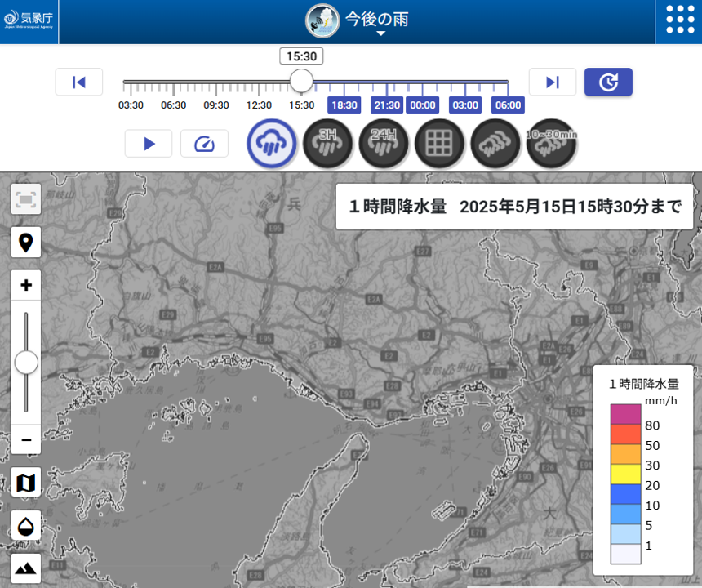Viewport: 702px width, 588px height.
Task: Switch to the 3H accumulated rainfall
Action: 327,144
